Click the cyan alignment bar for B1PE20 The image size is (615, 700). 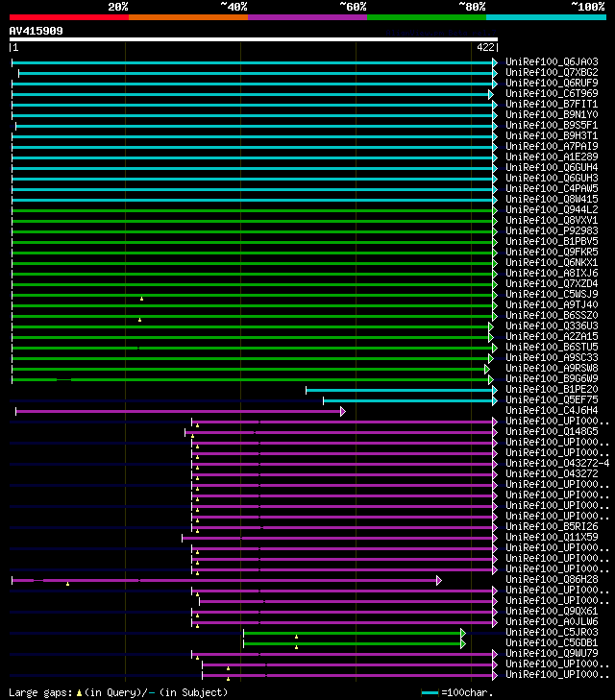[400, 391]
